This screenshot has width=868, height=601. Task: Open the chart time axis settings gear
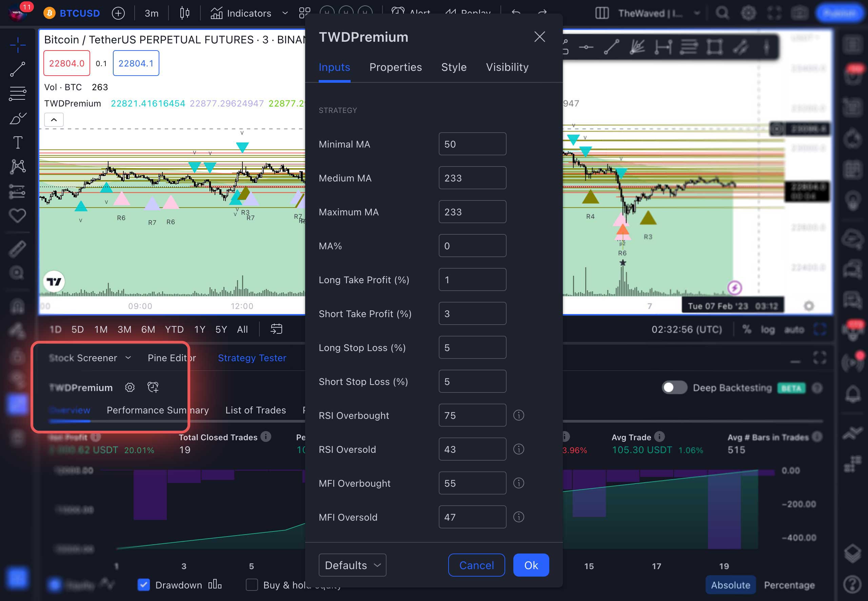(x=809, y=306)
